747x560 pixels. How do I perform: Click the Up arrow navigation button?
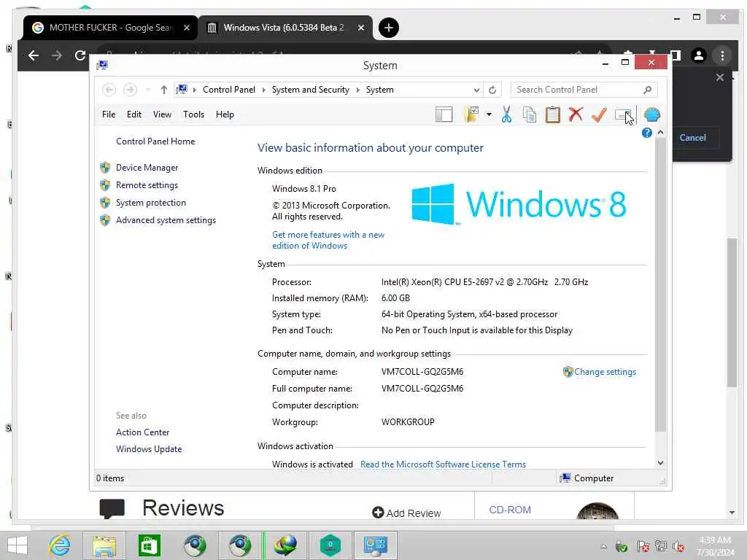(x=164, y=90)
